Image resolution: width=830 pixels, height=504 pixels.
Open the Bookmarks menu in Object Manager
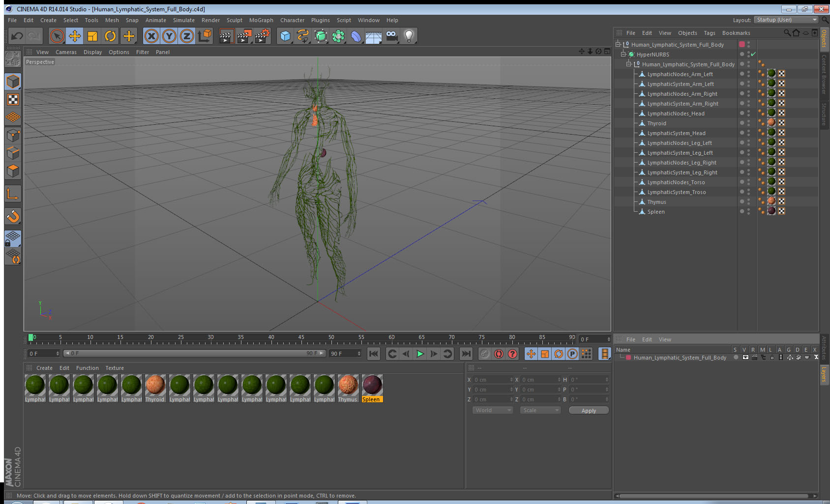click(736, 33)
